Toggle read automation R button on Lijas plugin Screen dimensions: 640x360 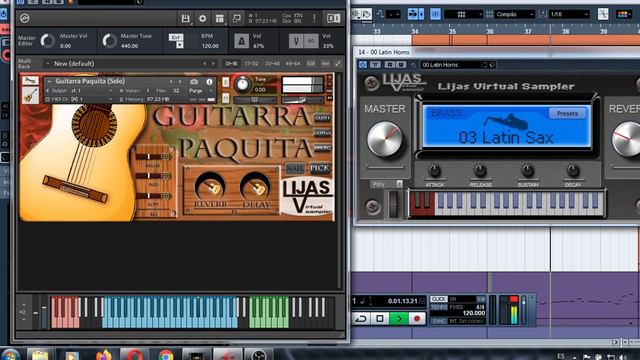[x=390, y=65]
